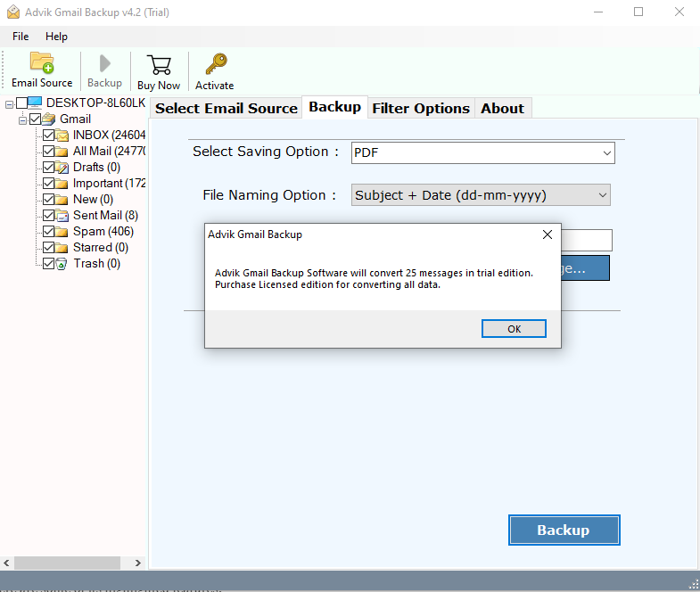The height and width of the screenshot is (592, 700).
Task: Click the Trash recycle bin icon
Action: click(62, 264)
